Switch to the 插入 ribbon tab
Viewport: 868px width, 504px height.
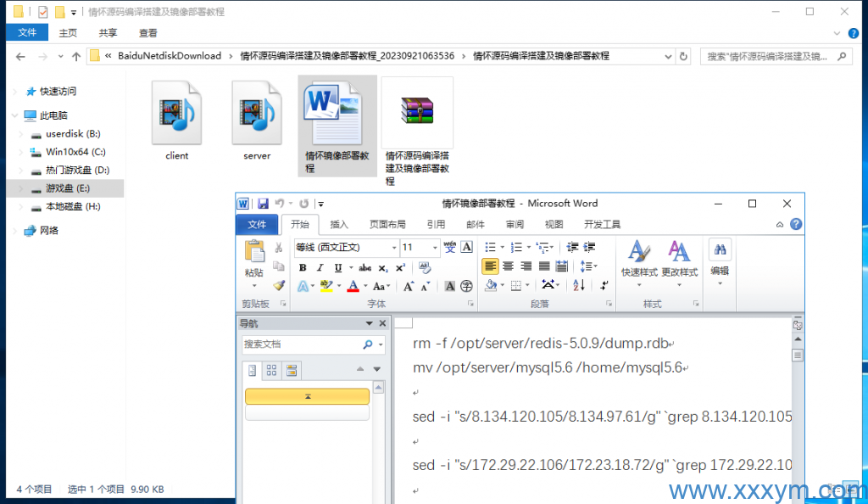[x=338, y=224]
